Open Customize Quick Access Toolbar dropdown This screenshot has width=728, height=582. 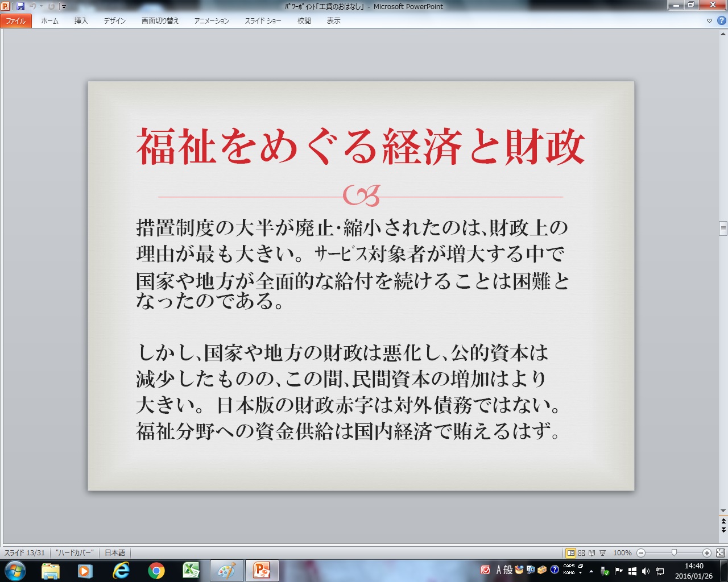[x=64, y=7]
